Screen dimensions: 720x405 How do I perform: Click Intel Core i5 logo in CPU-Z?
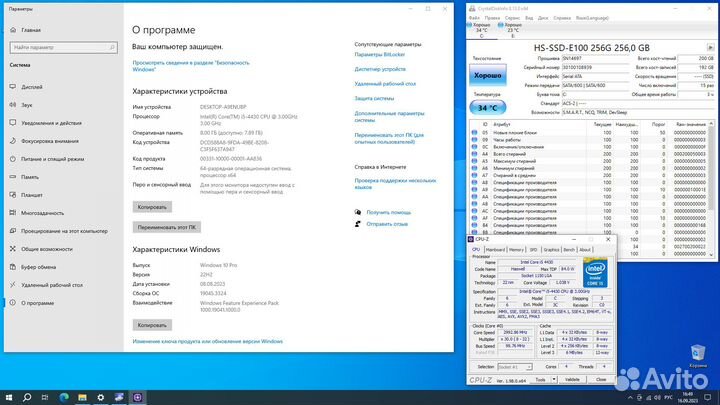(595, 272)
